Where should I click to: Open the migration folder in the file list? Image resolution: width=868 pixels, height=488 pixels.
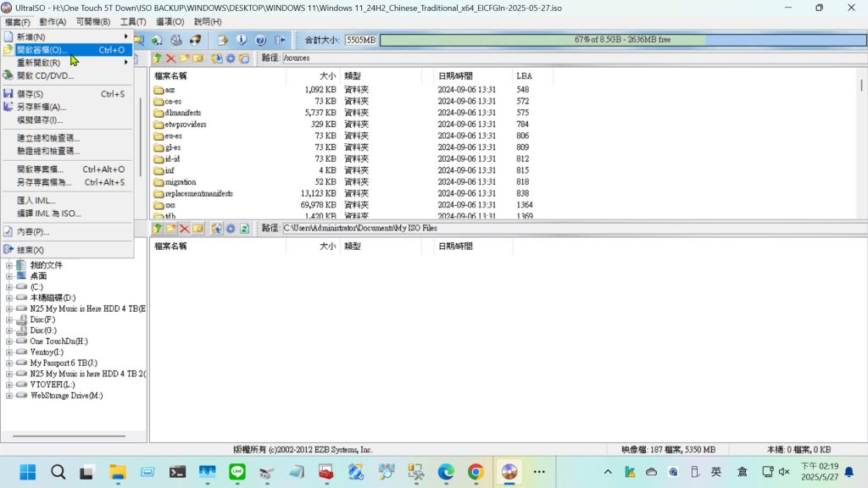(x=181, y=182)
